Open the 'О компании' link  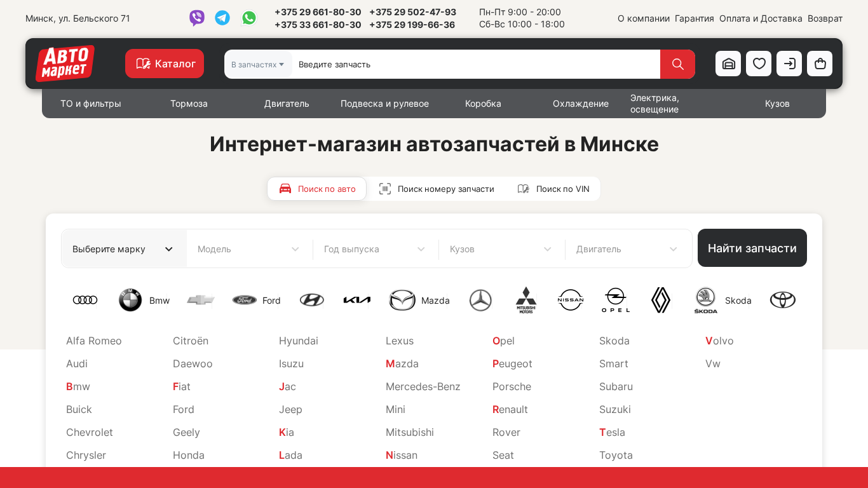pyautogui.click(x=644, y=18)
